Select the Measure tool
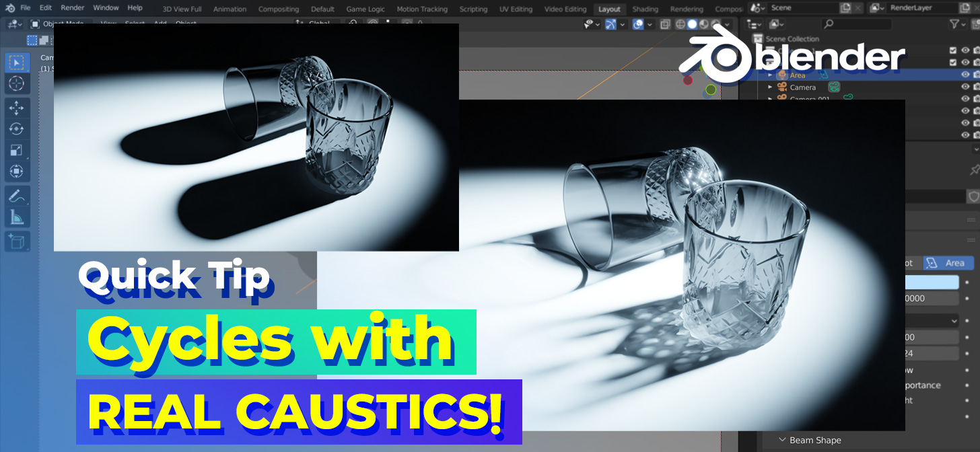 tap(17, 217)
